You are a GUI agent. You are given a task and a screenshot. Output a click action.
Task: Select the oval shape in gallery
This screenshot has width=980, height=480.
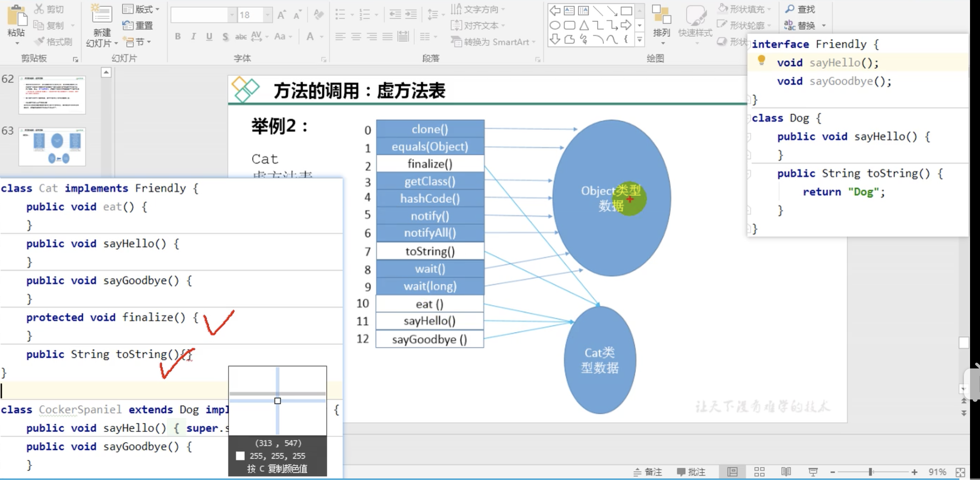pos(554,26)
